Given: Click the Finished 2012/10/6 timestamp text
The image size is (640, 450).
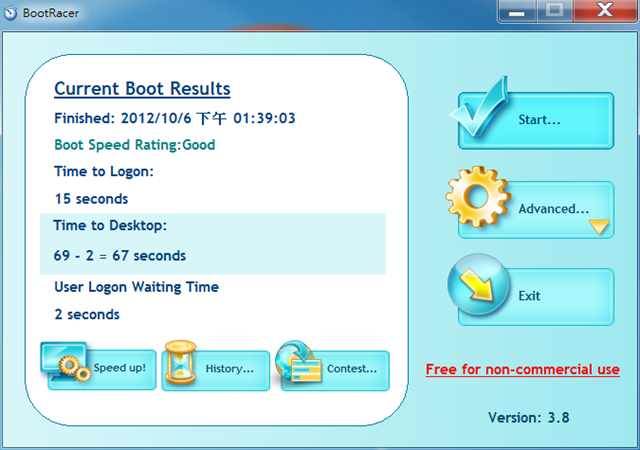Looking at the screenshot, I should pyautogui.click(x=175, y=118).
